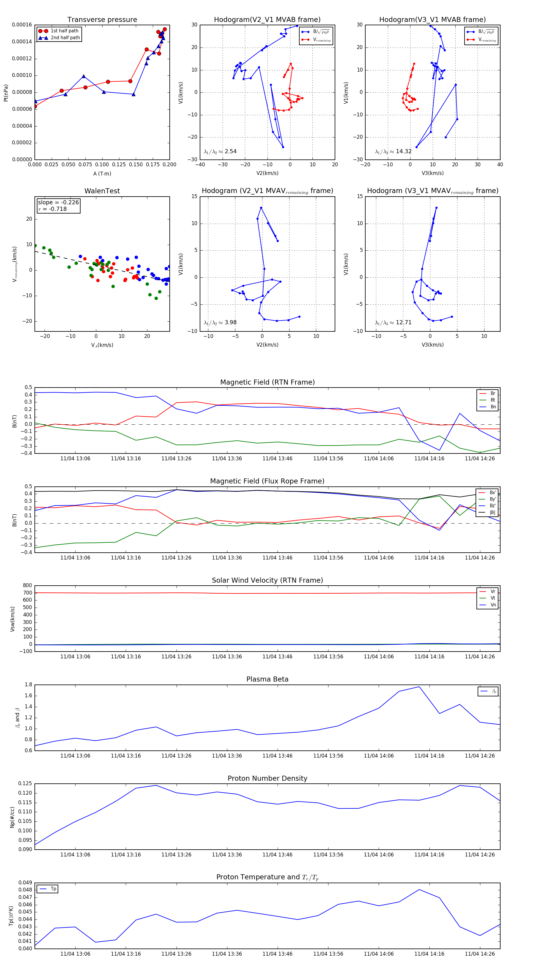This screenshot has width=535, height=980.
Task: Click the 'Vsw(km/s)' y-axis label
Action: tap(12, 619)
